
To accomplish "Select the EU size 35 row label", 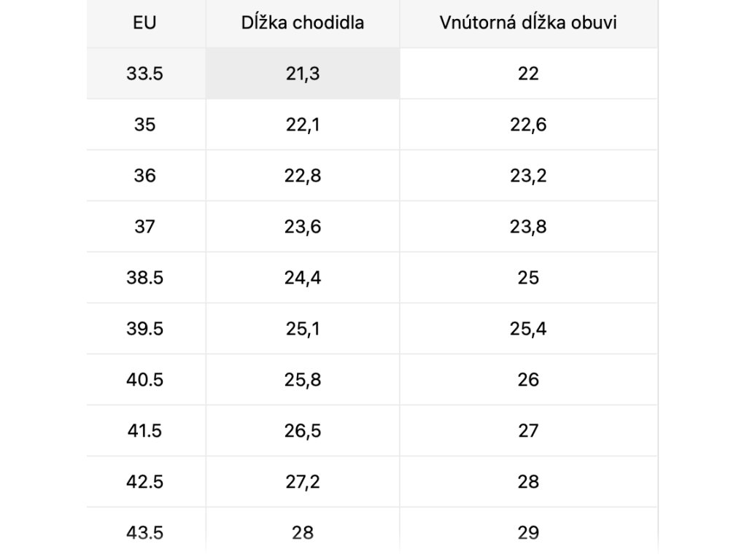I will (x=144, y=125).
